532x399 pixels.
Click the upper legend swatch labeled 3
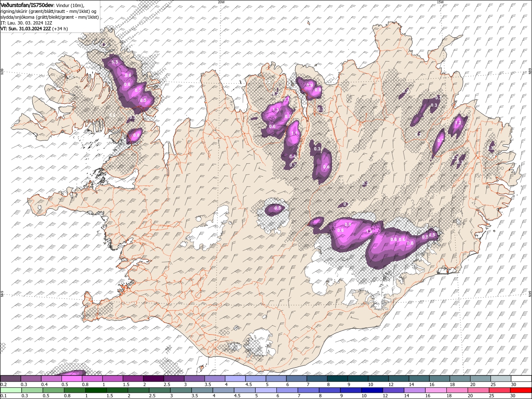tap(194, 379)
